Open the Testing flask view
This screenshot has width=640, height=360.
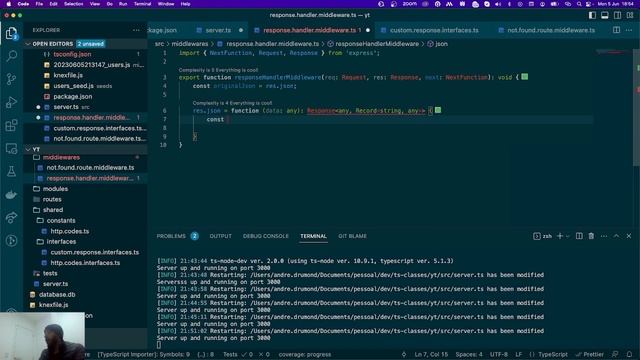[x=11, y=171]
